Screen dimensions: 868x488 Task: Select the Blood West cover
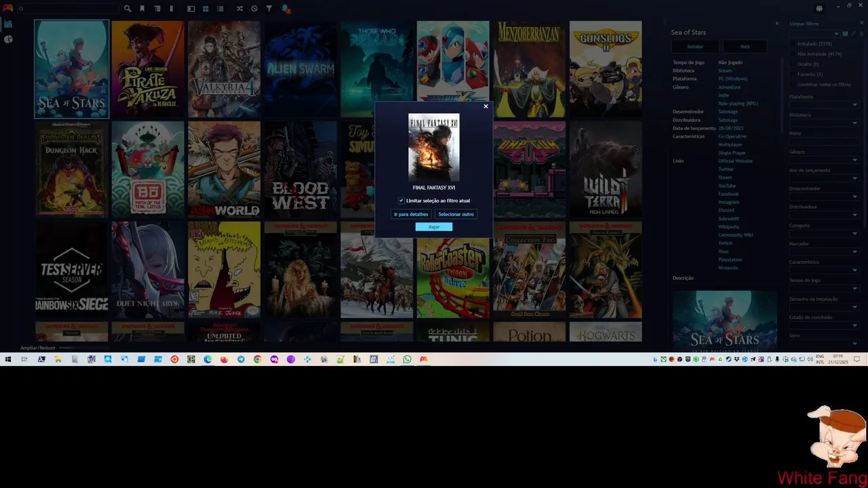pos(300,169)
